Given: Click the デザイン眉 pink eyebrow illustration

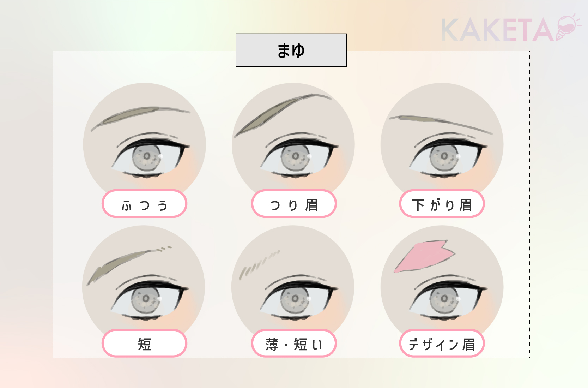Looking at the screenshot, I should tap(442, 282).
